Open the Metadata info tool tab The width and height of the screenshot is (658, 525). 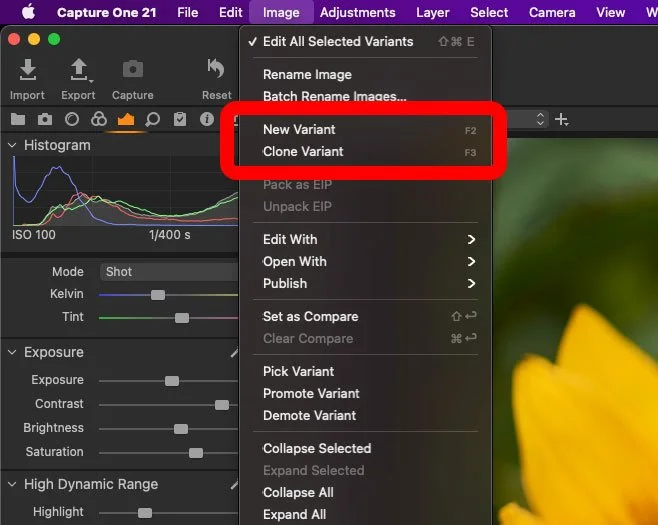[206, 120]
